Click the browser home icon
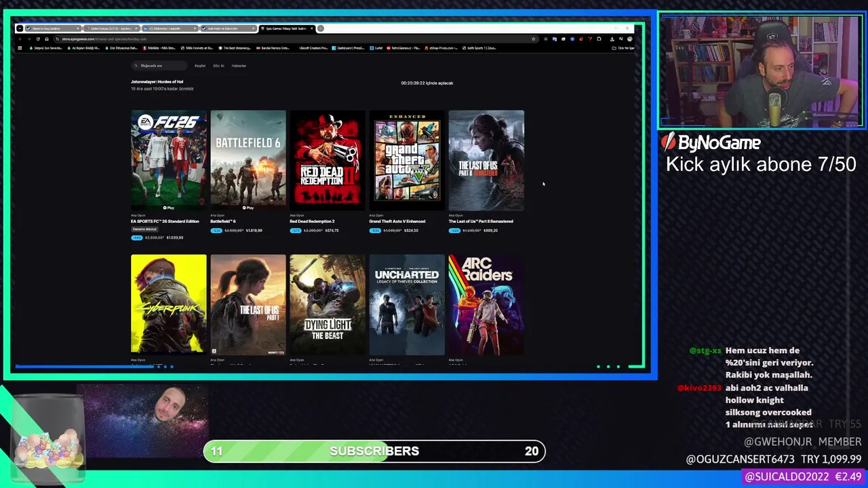 pyautogui.click(x=47, y=39)
